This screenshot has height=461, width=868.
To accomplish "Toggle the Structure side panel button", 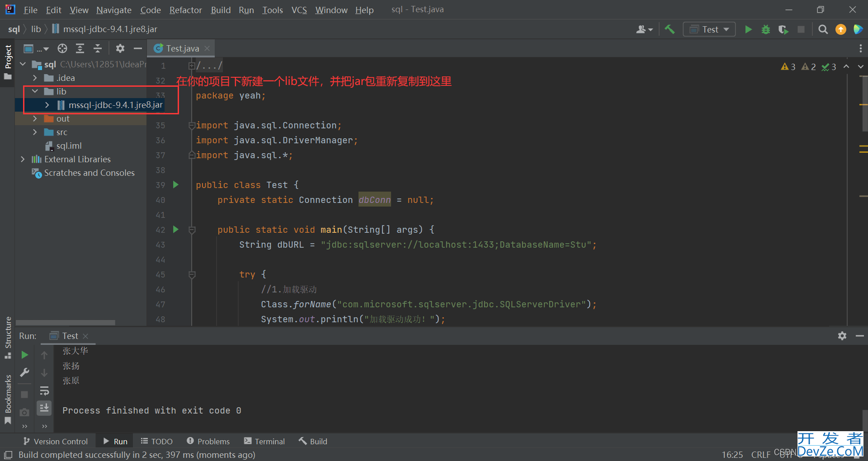I will pyautogui.click(x=8, y=338).
